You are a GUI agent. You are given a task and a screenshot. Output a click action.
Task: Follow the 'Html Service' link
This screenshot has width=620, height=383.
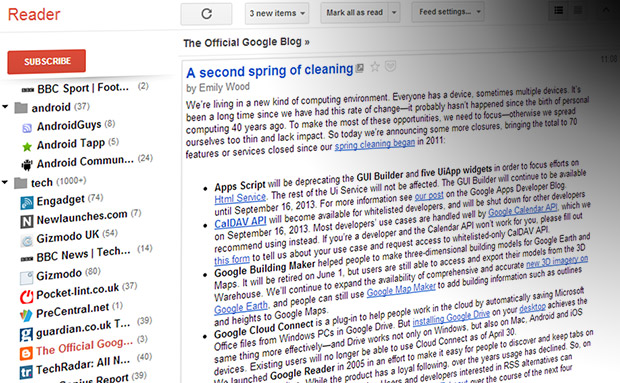[x=240, y=198]
